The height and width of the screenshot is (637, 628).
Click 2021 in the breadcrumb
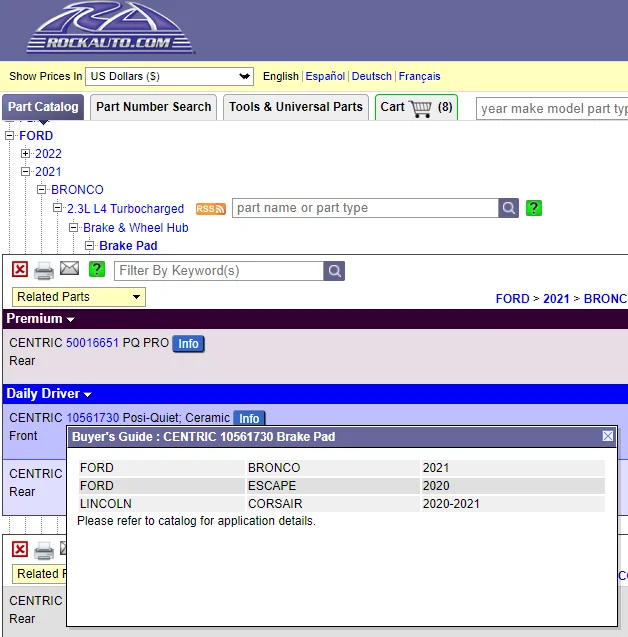click(x=556, y=299)
